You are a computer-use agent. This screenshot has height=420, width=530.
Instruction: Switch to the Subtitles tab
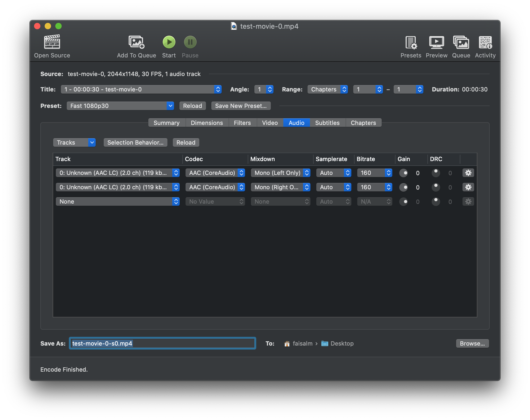click(x=327, y=123)
